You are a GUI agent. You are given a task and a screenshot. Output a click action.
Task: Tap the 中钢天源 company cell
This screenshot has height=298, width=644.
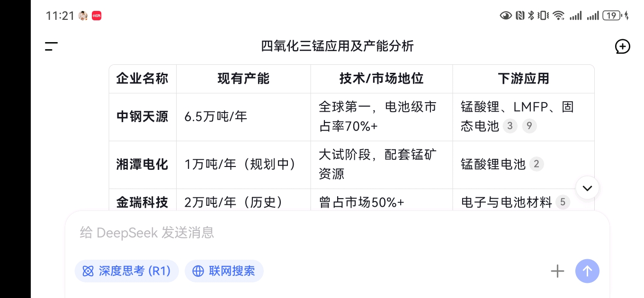(x=142, y=117)
